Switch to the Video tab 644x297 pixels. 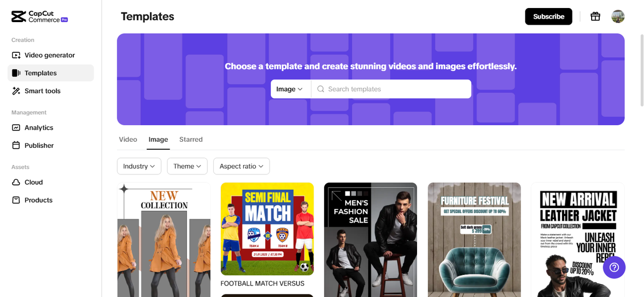[x=128, y=140]
